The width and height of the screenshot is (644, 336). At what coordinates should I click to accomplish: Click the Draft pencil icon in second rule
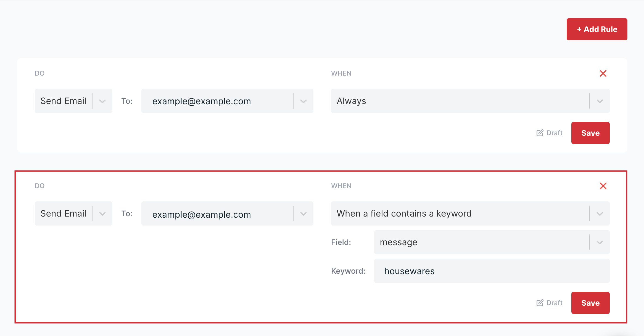tap(540, 303)
